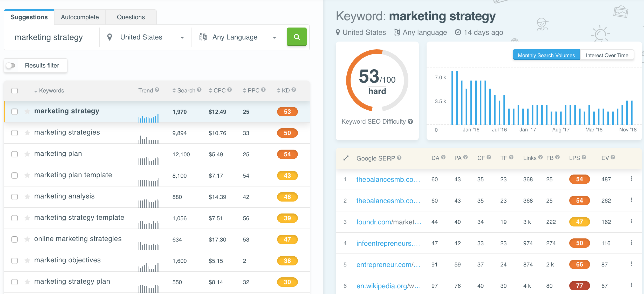Star the marketing strategy template keyword
644x294 pixels.
pyautogui.click(x=27, y=218)
